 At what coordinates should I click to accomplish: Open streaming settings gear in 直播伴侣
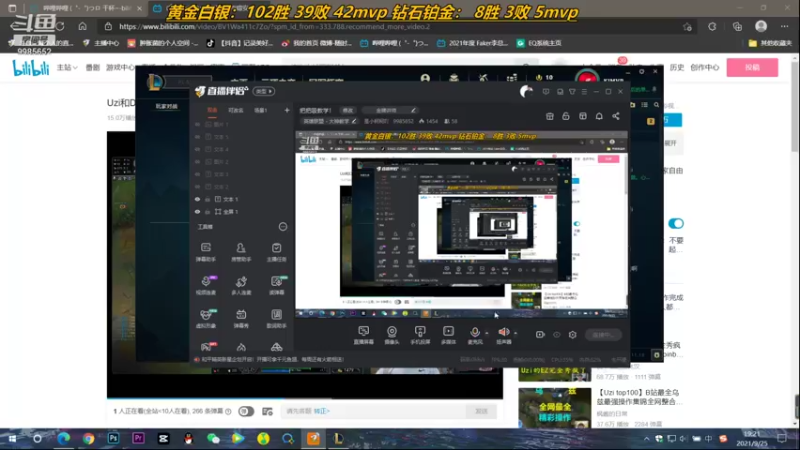(x=572, y=335)
